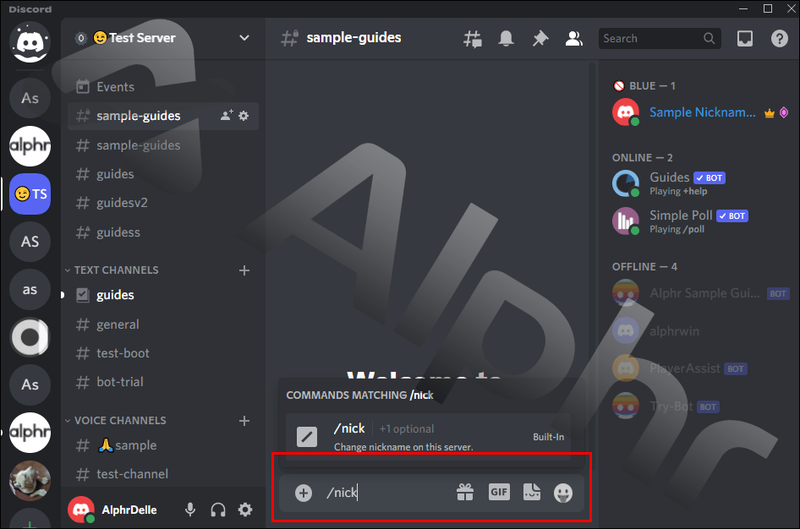
Task: Open white ring logo server
Action: click(30, 337)
